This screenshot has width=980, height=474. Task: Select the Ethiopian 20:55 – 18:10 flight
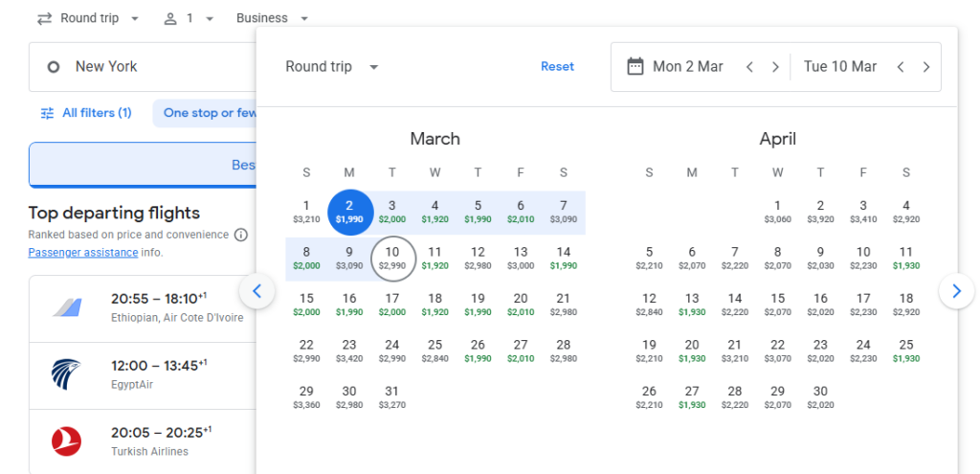click(x=143, y=309)
